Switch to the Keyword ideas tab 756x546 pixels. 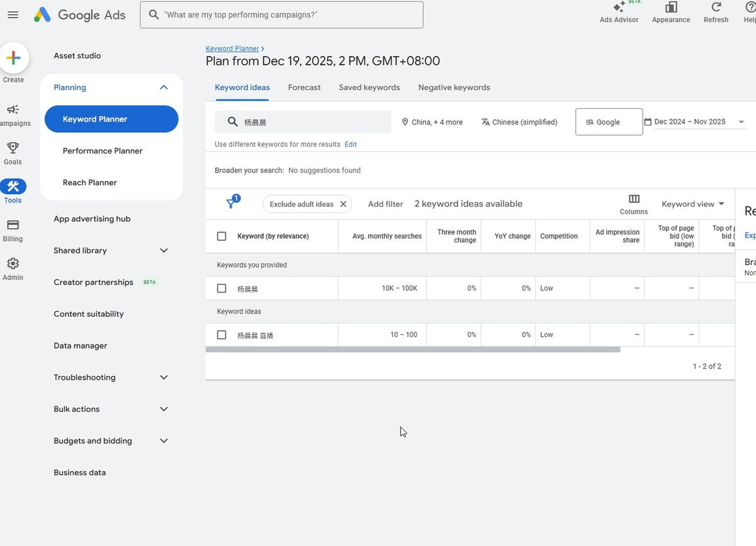click(x=243, y=88)
